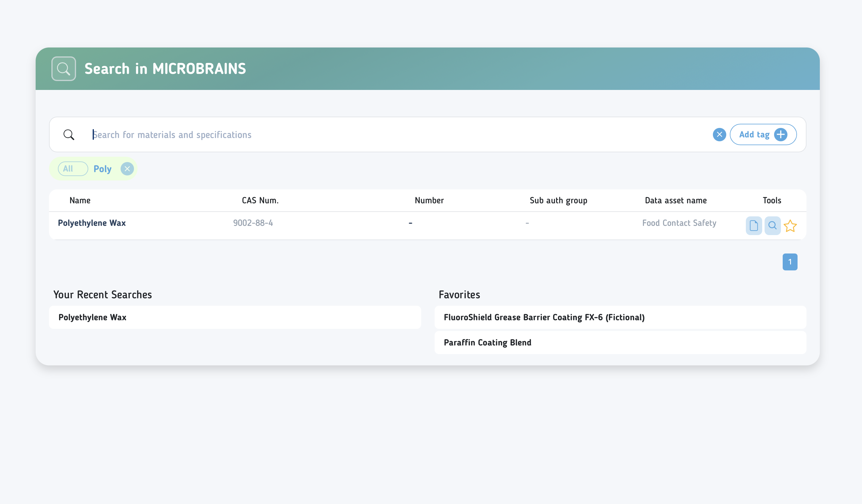Click the CAS Num. column header

point(260,200)
